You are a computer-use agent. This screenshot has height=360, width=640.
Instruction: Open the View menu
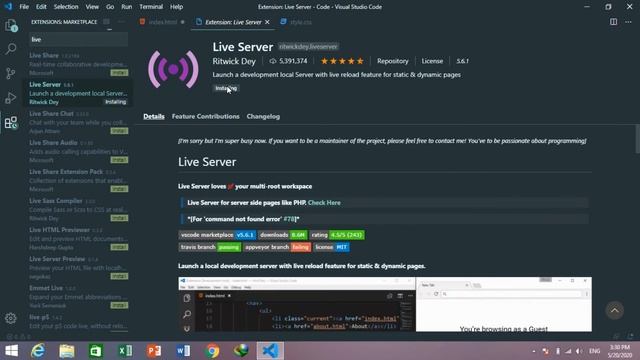pyautogui.click(x=92, y=7)
